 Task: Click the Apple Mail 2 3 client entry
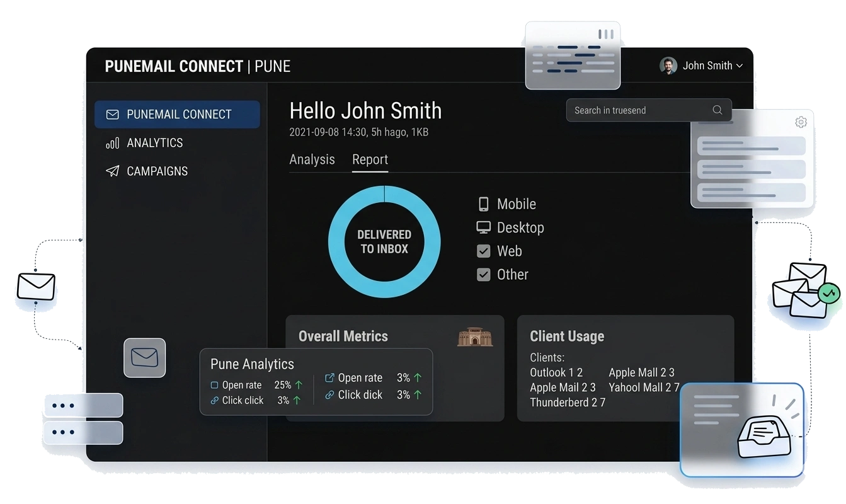tap(563, 387)
